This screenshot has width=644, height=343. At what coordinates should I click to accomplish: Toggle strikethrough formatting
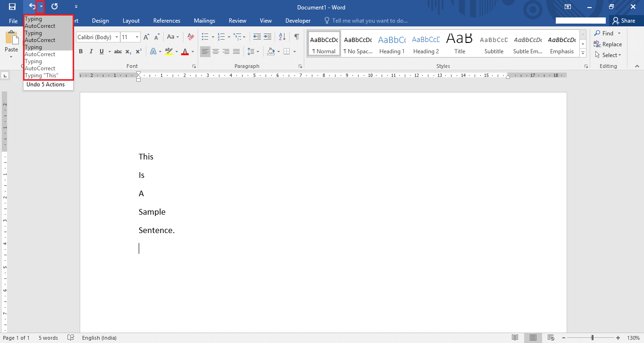(x=117, y=51)
